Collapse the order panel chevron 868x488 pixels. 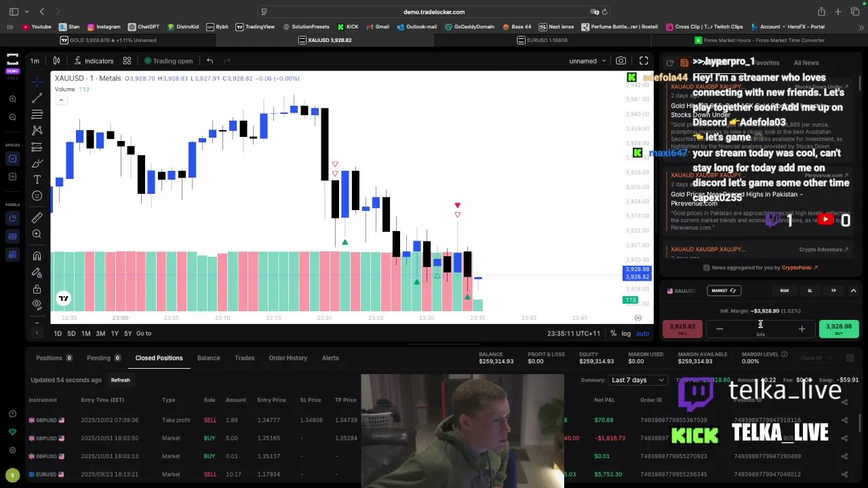pos(853,291)
